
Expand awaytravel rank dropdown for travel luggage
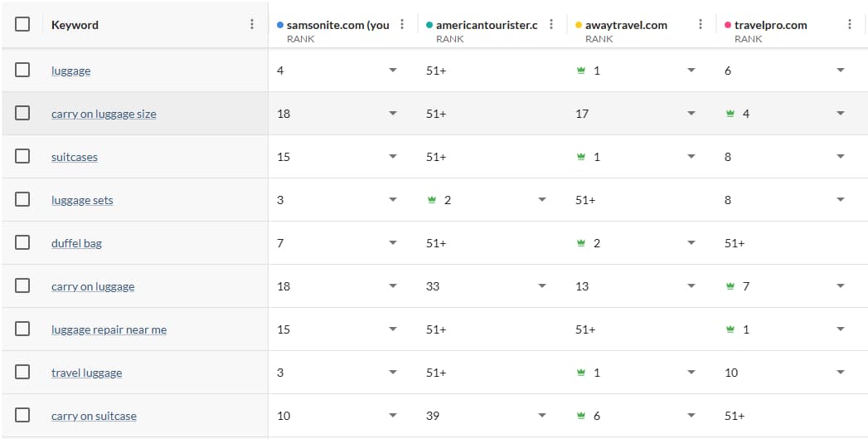coord(691,373)
